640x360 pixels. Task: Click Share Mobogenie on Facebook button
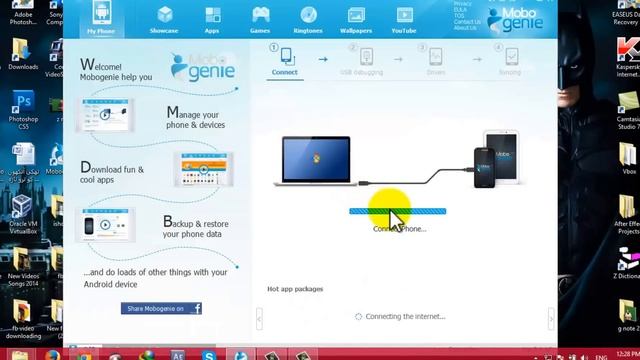click(x=161, y=309)
